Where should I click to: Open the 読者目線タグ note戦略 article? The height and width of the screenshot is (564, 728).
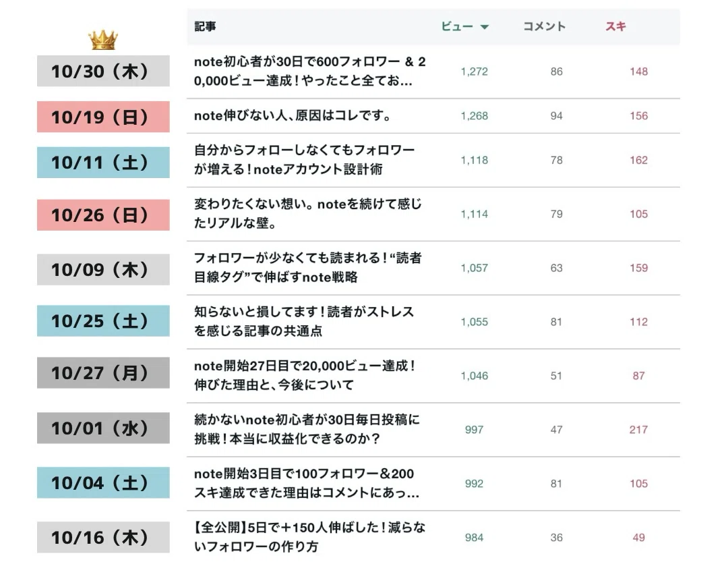click(x=308, y=268)
